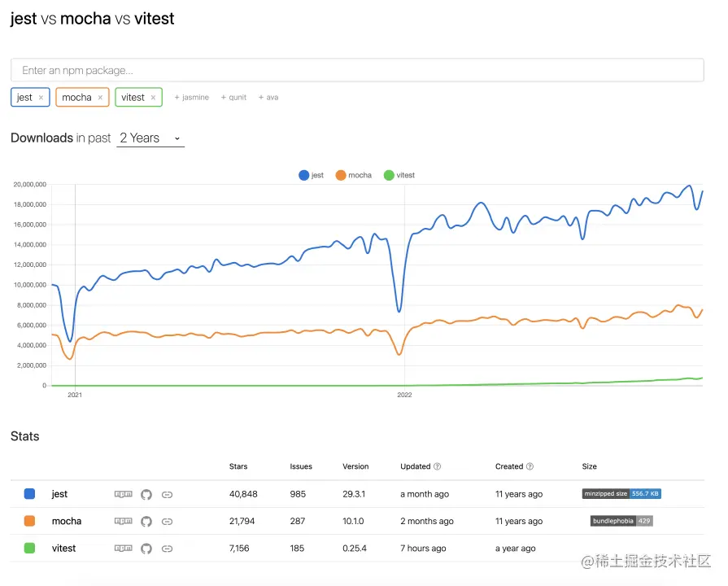Focus the npm package search field
Screen dimensions: 728x586
[x=357, y=71]
